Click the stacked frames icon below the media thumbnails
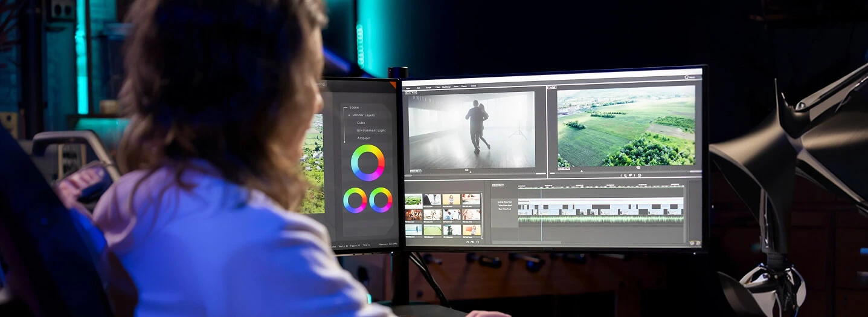868x317 pixels. tap(472, 242)
